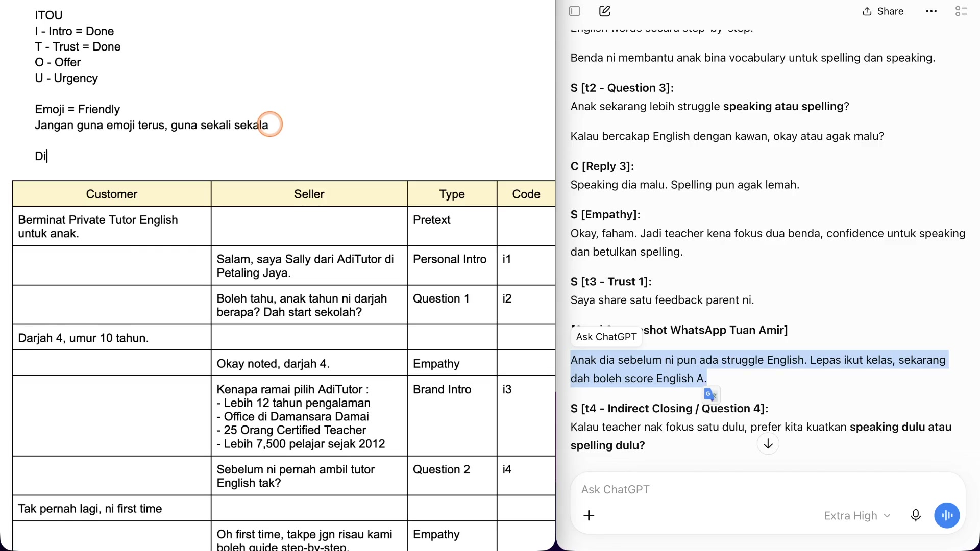Jump to latest message with down arrow

tap(768, 444)
